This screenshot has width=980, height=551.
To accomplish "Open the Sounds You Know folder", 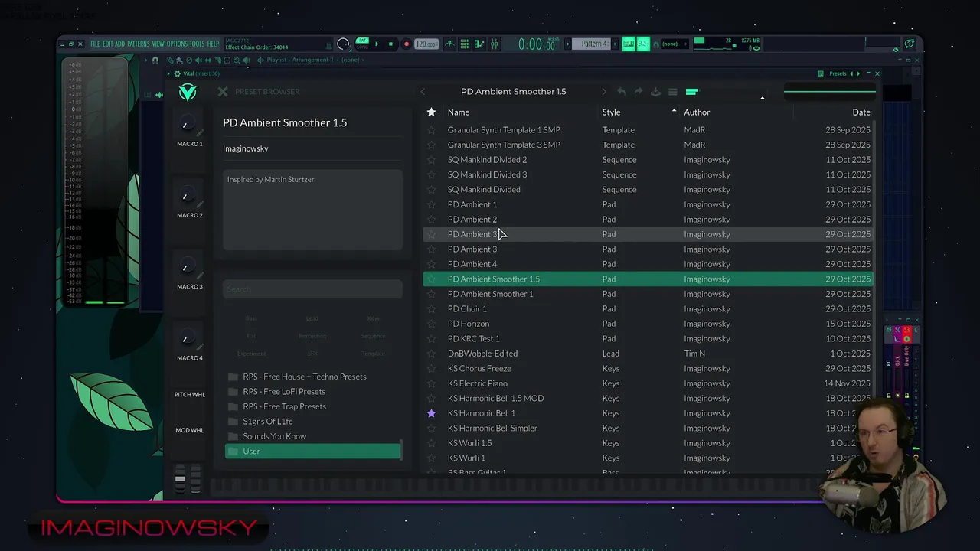I will coord(312,436).
